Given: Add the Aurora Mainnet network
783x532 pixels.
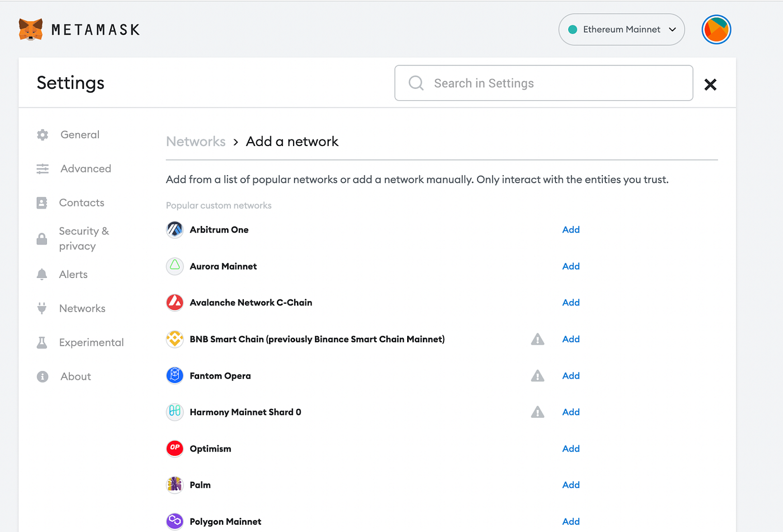Looking at the screenshot, I should point(571,266).
